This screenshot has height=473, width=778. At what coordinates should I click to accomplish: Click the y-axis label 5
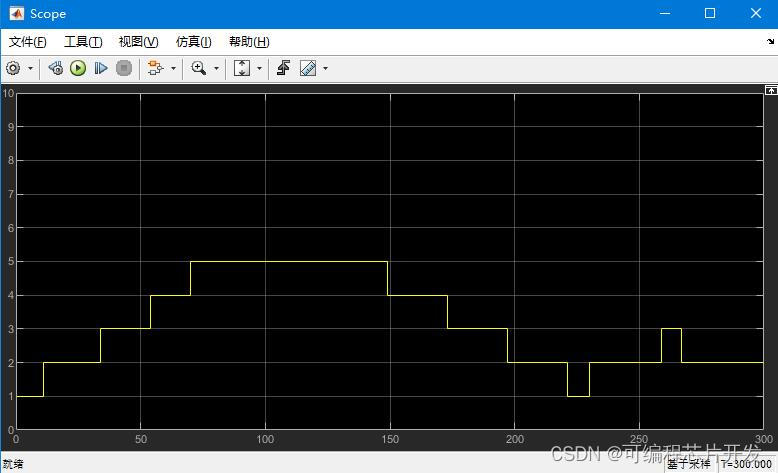point(11,261)
